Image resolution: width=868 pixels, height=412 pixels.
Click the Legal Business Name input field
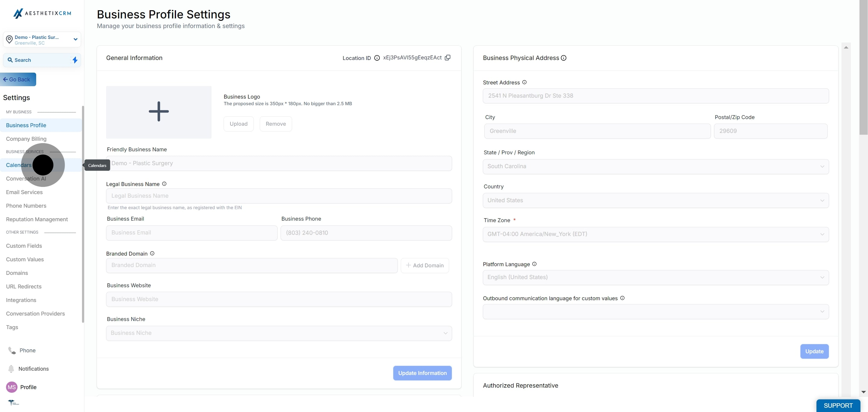[x=279, y=196]
